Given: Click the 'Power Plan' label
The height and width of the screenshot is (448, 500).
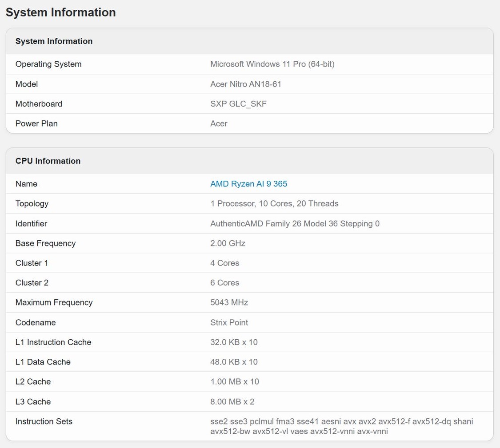Looking at the screenshot, I should tap(36, 123).
